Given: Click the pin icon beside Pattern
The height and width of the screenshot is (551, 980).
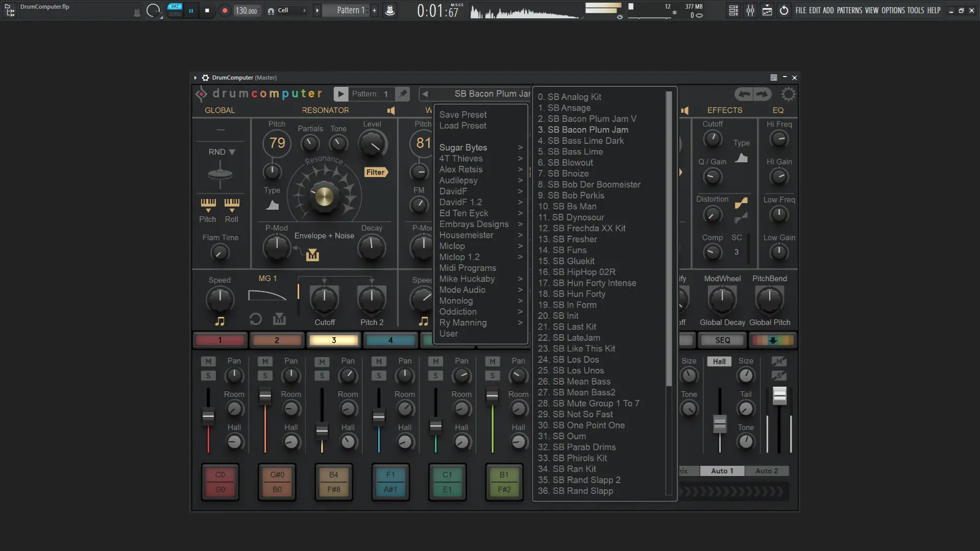Looking at the screenshot, I should [403, 94].
